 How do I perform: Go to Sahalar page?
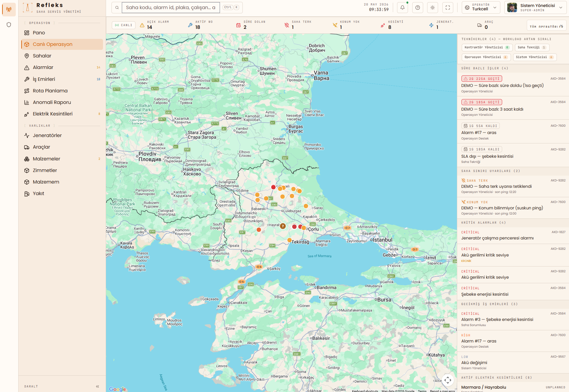click(x=62, y=56)
